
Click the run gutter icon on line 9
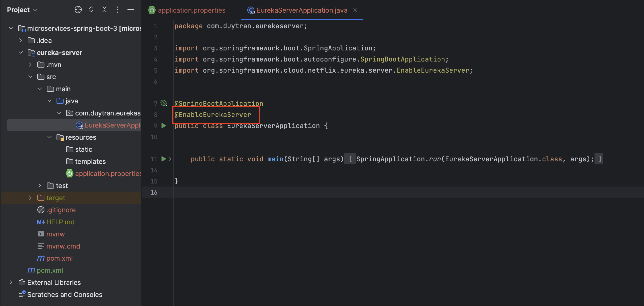pos(164,126)
